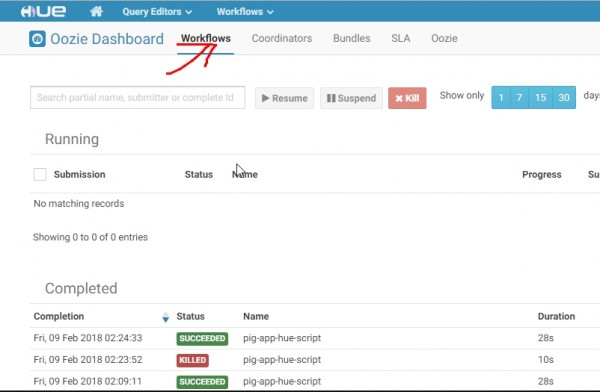Image resolution: width=600 pixels, height=392 pixels.
Task: Click the date Fri, 09 Feb 2018 02:09:11
Action: [88, 381]
